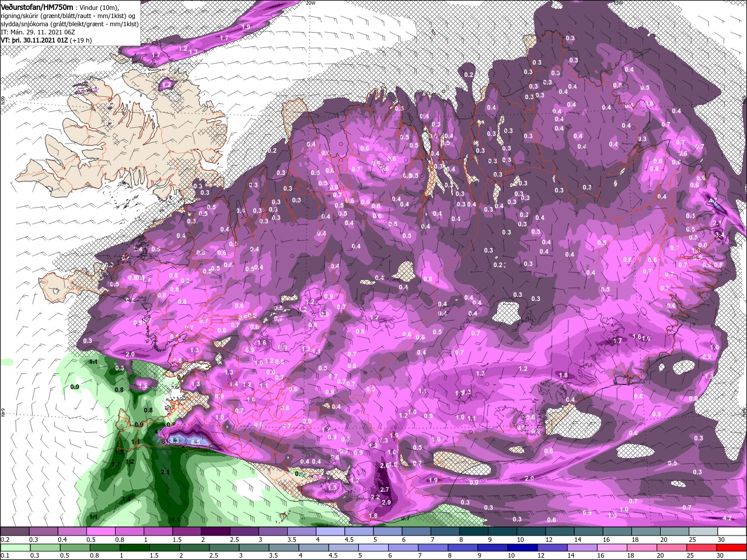Click the light pink 16 swatch, lower legend row
Image resolution: width=747 pixels, height=560 pixels.
tap(613, 548)
